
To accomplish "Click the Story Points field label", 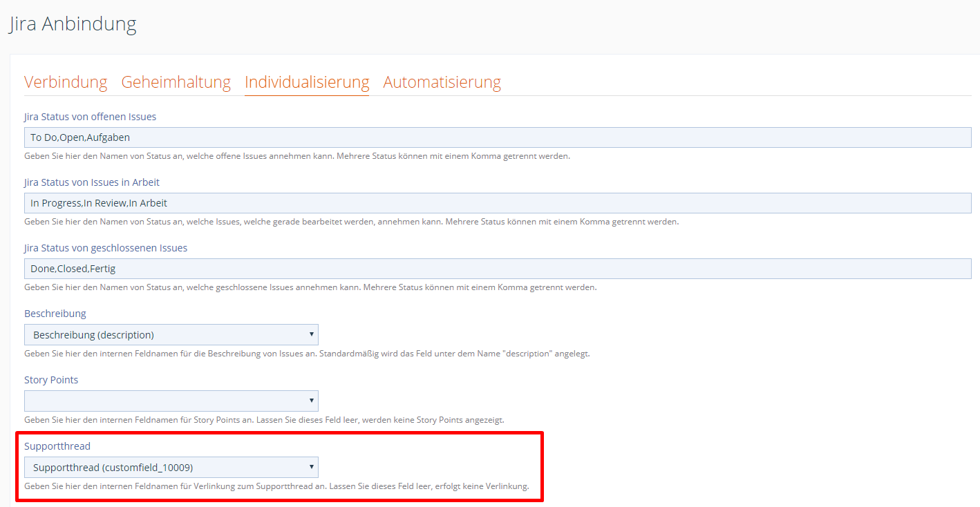I will pos(51,380).
